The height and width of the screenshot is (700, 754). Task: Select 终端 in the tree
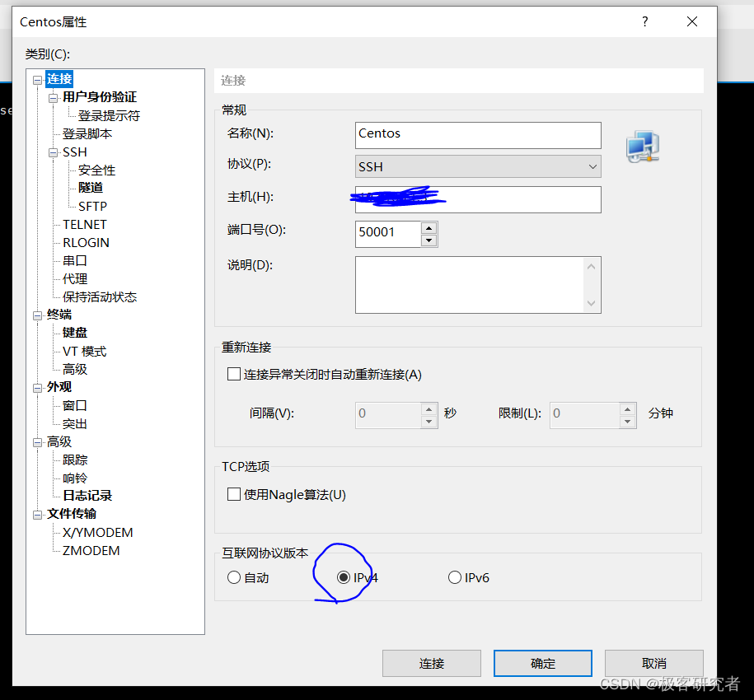59,315
